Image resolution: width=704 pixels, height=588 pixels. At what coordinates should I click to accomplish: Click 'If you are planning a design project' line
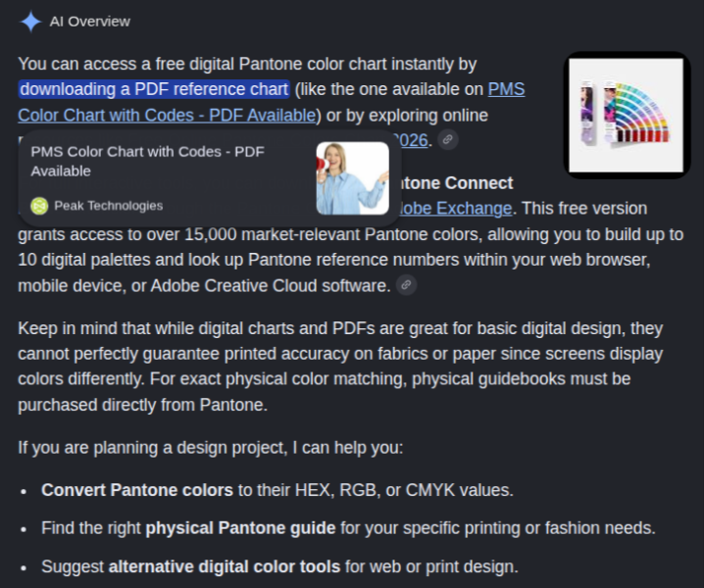coord(211,448)
